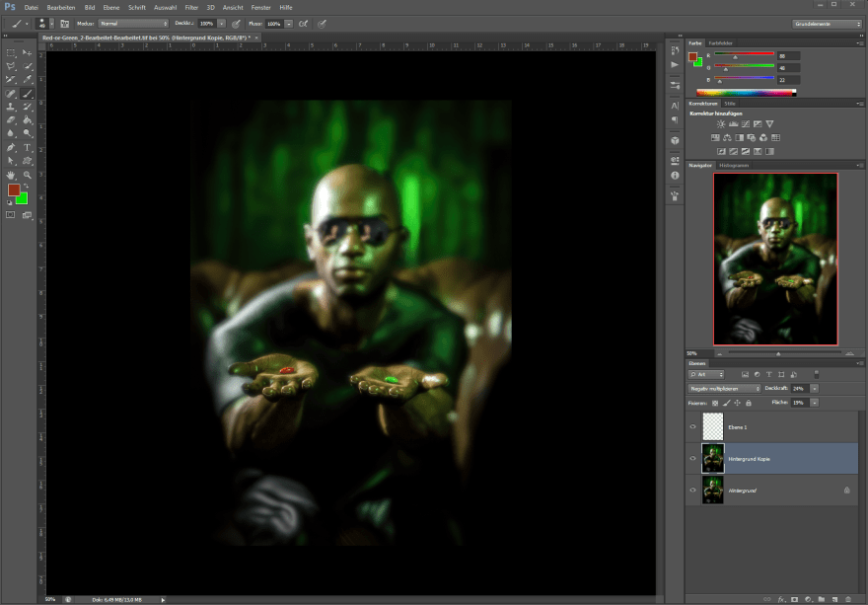The height and width of the screenshot is (605, 868).
Task: Select the Hand tool
Action: pos(11,175)
